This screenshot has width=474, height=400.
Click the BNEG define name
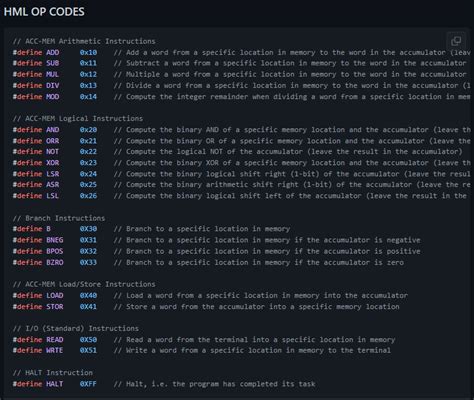click(x=55, y=240)
